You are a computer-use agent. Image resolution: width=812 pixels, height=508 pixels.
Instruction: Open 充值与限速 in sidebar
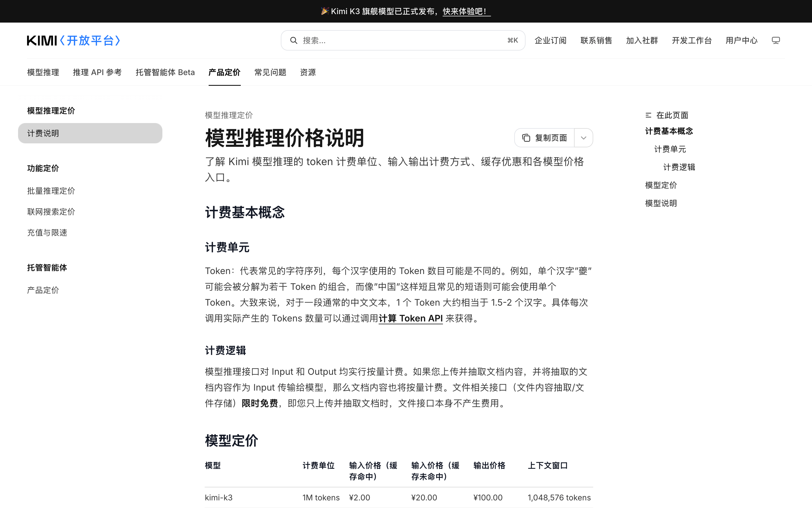click(47, 233)
